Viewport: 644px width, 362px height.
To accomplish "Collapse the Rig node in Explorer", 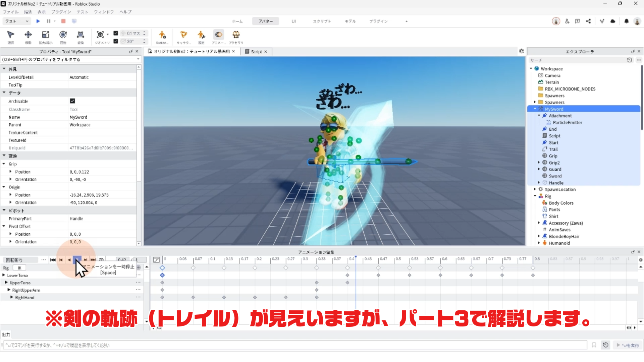I will pos(535,196).
